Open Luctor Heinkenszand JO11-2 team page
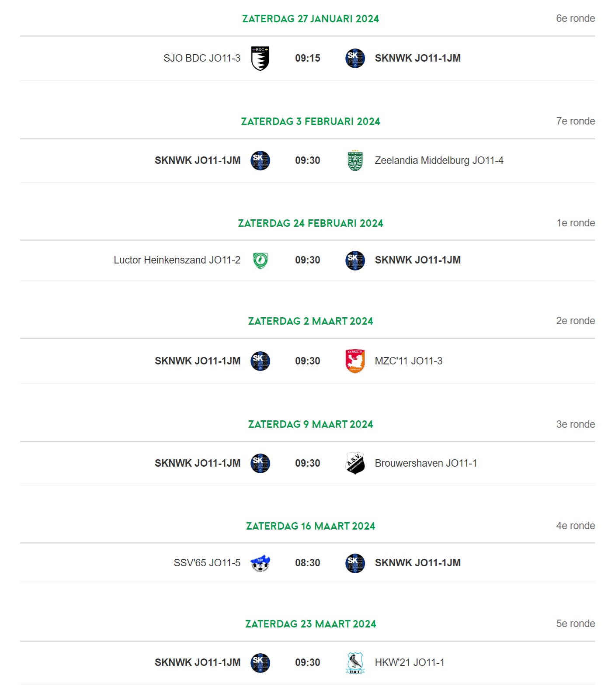 (x=177, y=260)
